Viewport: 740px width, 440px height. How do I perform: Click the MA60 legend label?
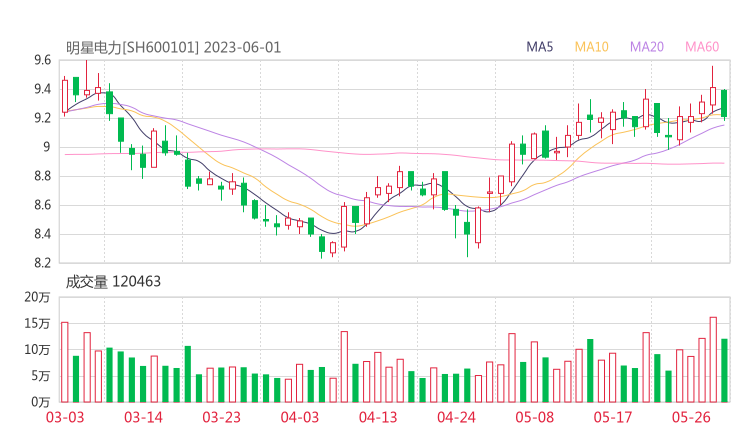(x=702, y=47)
